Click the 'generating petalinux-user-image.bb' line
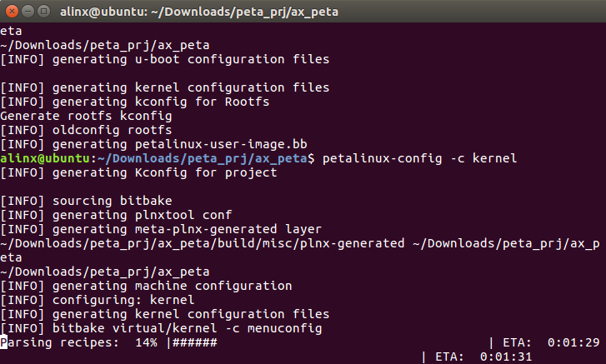Image resolution: width=606 pixels, height=364 pixels. tap(154, 144)
